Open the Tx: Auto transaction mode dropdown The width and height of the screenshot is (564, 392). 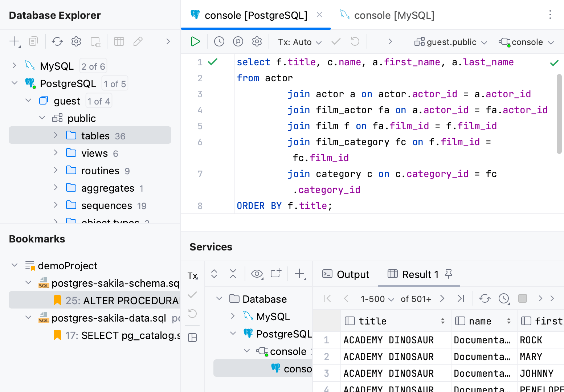(x=299, y=42)
